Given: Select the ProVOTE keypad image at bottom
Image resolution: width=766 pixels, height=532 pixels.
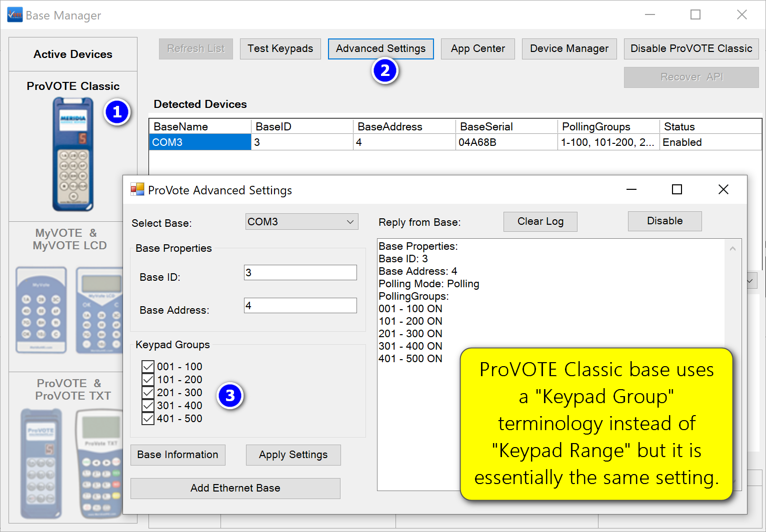Looking at the screenshot, I should point(41,464).
